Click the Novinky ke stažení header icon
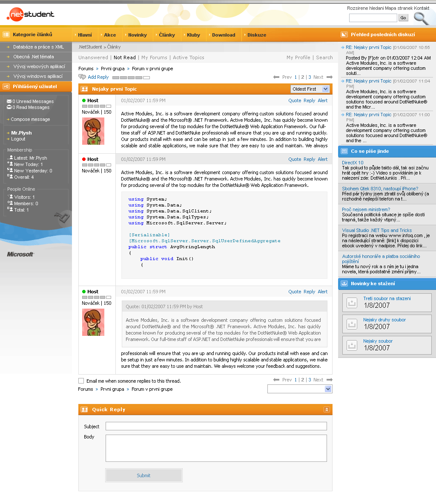The width and height of the screenshot is (436, 504). [x=344, y=283]
